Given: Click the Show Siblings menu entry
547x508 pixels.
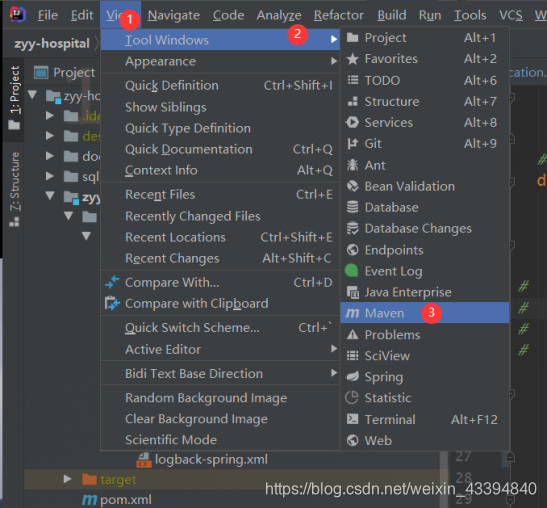Looking at the screenshot, I should pyautogui.click(x=220, y=107).
